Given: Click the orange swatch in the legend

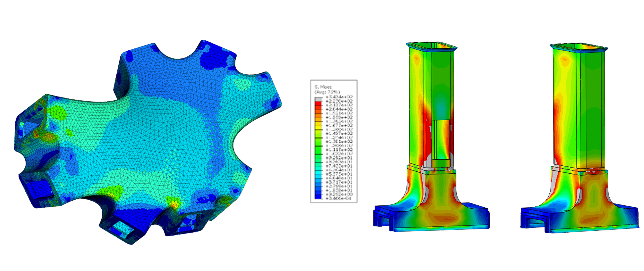Looking at the screenshot, I should tap(318, 116).
